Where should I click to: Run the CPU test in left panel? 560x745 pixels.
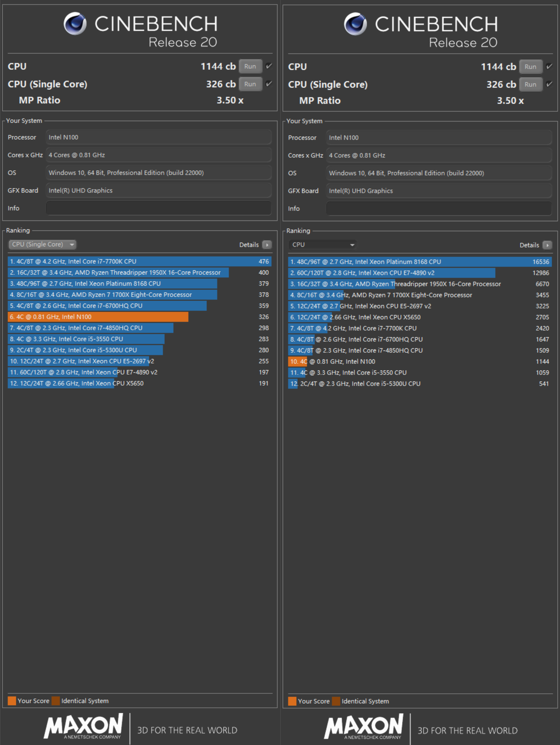pos(250,66)
